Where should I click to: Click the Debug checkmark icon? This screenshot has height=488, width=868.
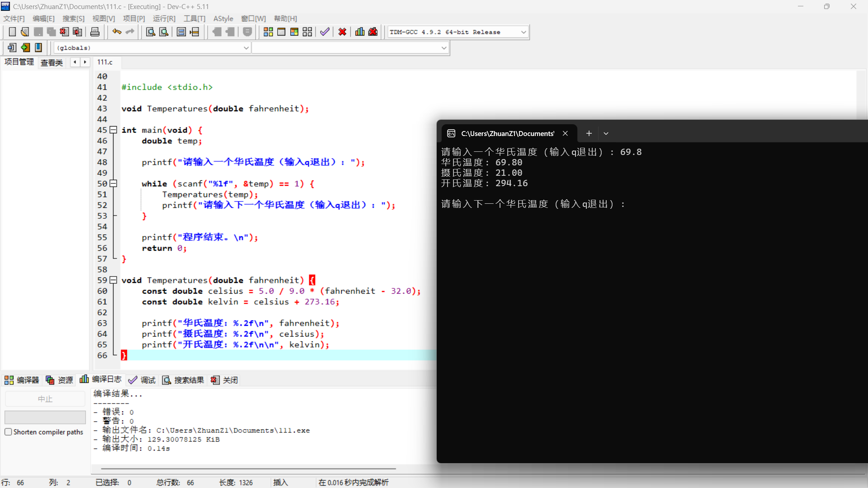tap(325, 32)
